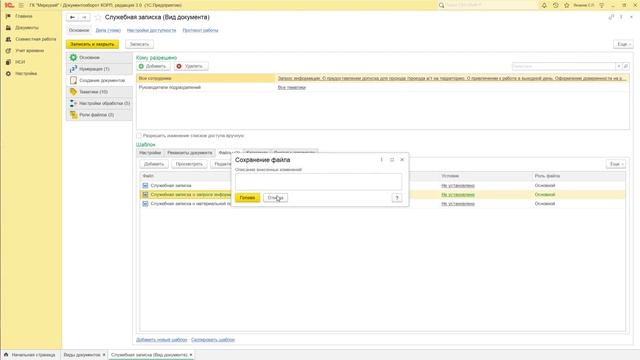The image size is (640, 360).
Task: Click the link icon of the form
Action: (x=611, y=17)
